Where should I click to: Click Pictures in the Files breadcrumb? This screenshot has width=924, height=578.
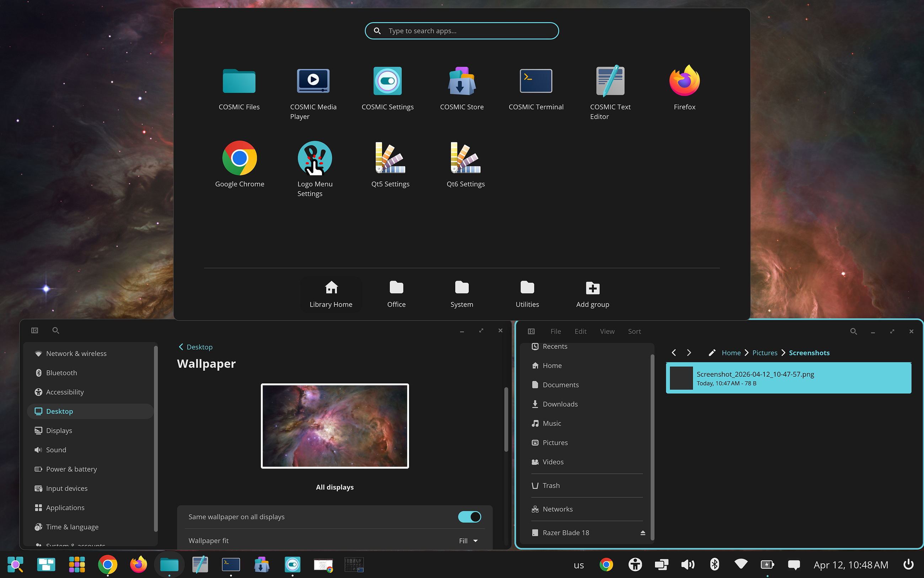765,352
